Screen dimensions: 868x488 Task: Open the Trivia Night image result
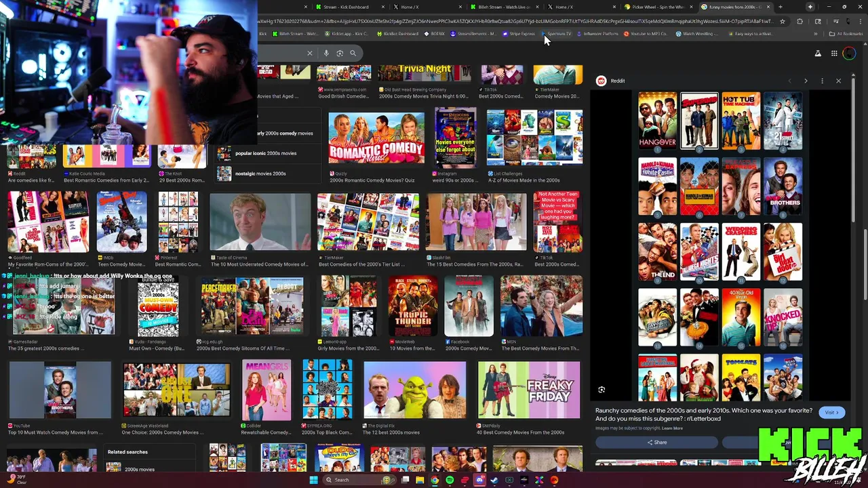(425, 73)
